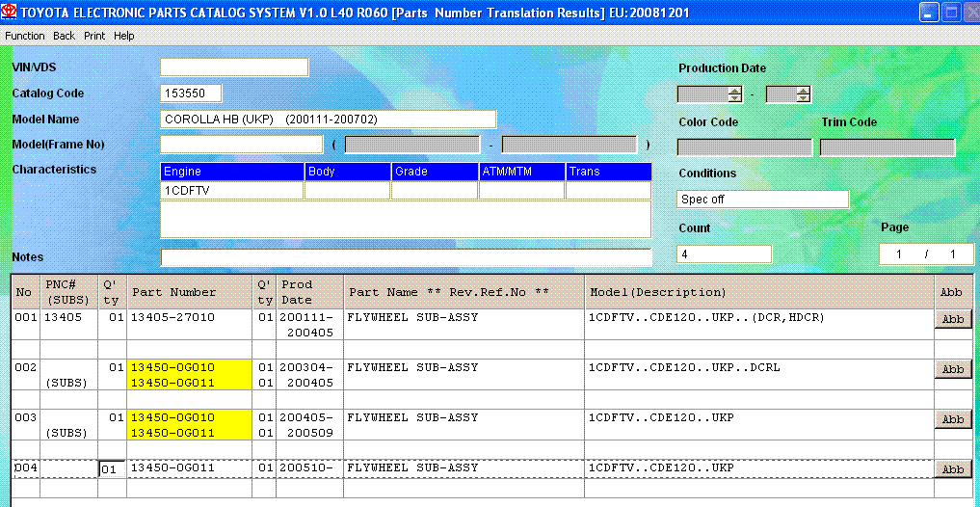The image size is (980, 507).
Task: Click the Count field showing 4
Action: click(724, 254)
